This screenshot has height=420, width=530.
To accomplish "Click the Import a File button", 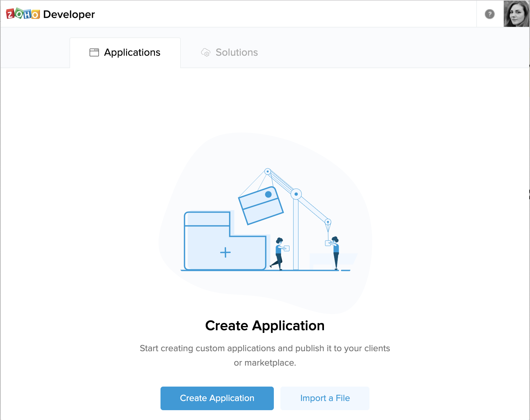I will [x=325, y=398].
